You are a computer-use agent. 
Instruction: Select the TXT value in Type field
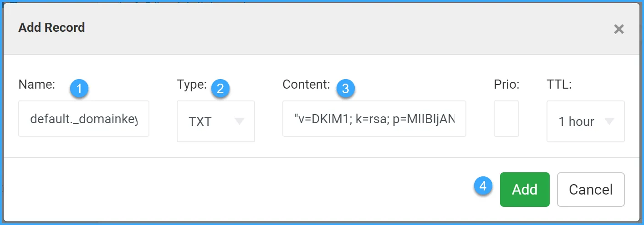tap(200, 122)
